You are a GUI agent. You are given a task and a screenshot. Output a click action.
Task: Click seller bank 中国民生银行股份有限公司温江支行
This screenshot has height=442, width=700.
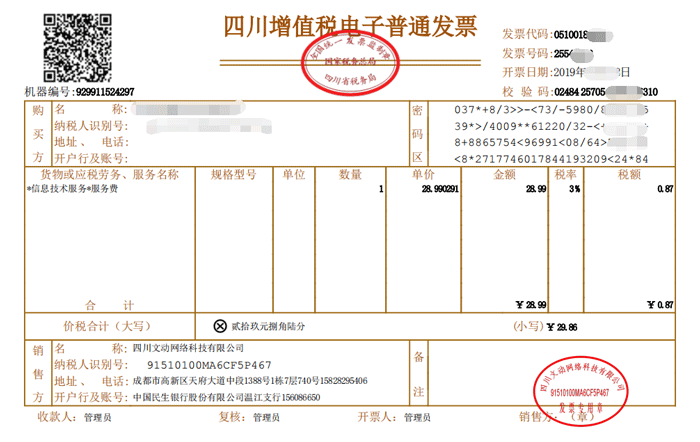pos(206,397)
